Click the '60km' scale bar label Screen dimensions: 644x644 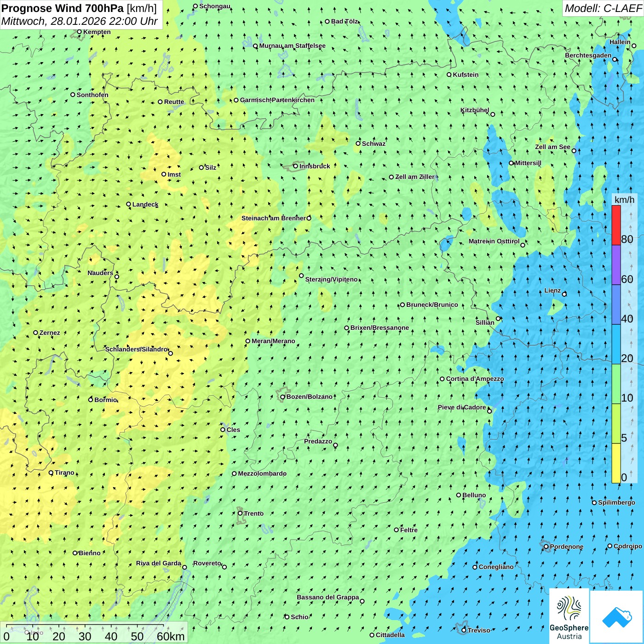[x=171, y=636]
